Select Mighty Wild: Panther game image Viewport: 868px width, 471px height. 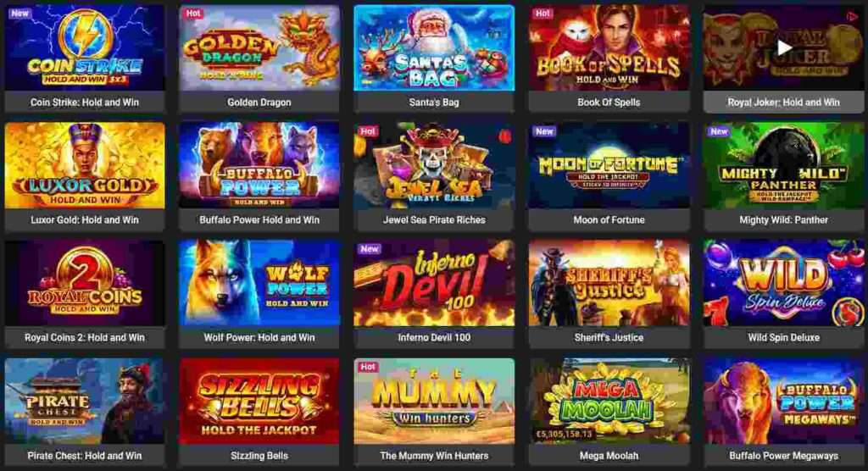point(784,165)
